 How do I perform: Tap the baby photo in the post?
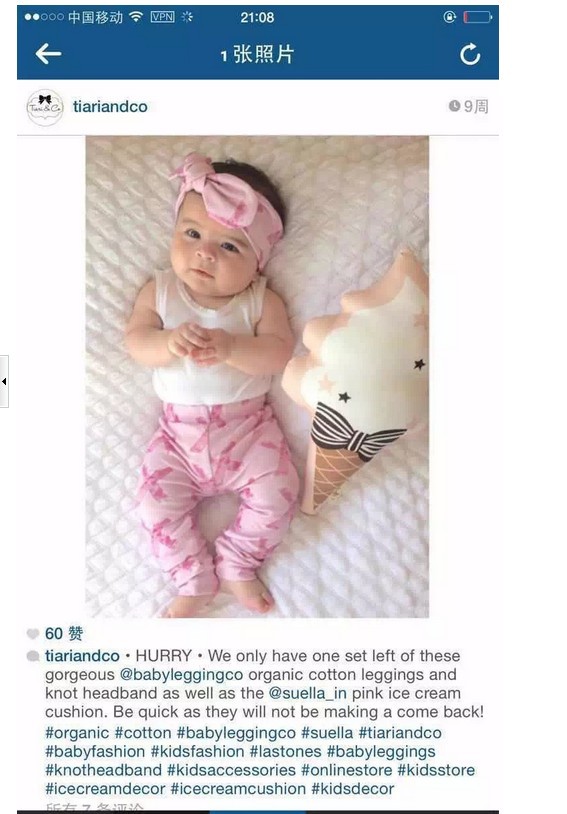coord(257,376)
